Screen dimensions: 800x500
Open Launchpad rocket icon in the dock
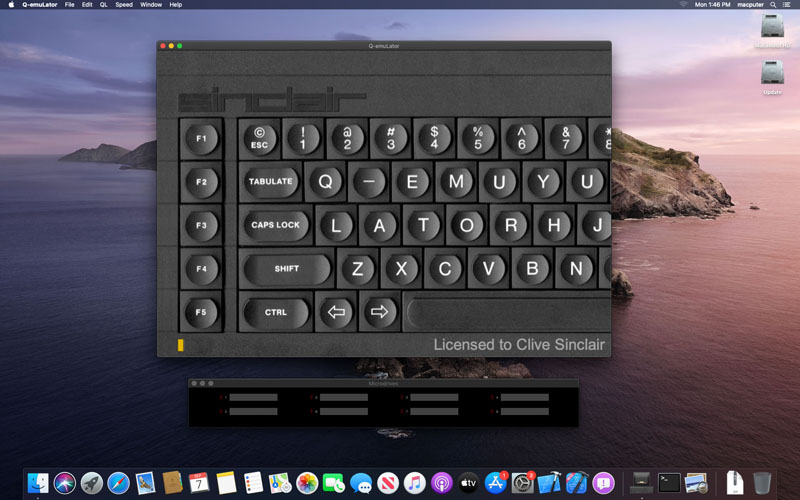(92, 483)
